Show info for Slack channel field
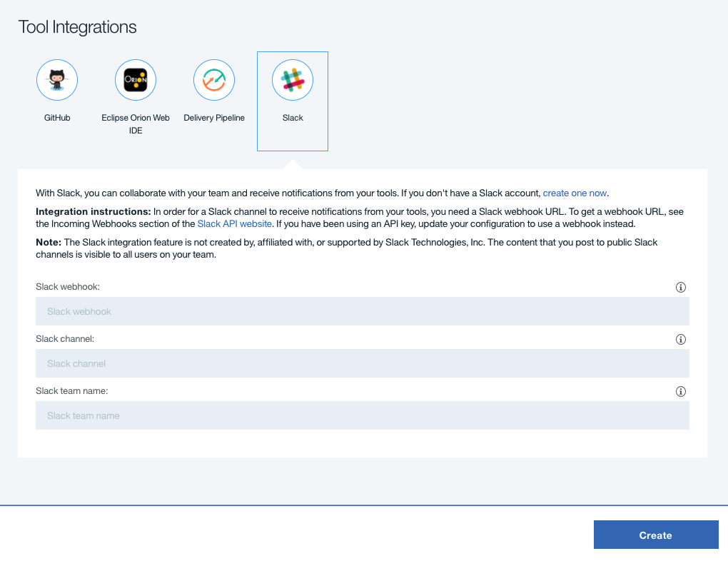This screenshot has height=561, width=728. click(681, 339)
